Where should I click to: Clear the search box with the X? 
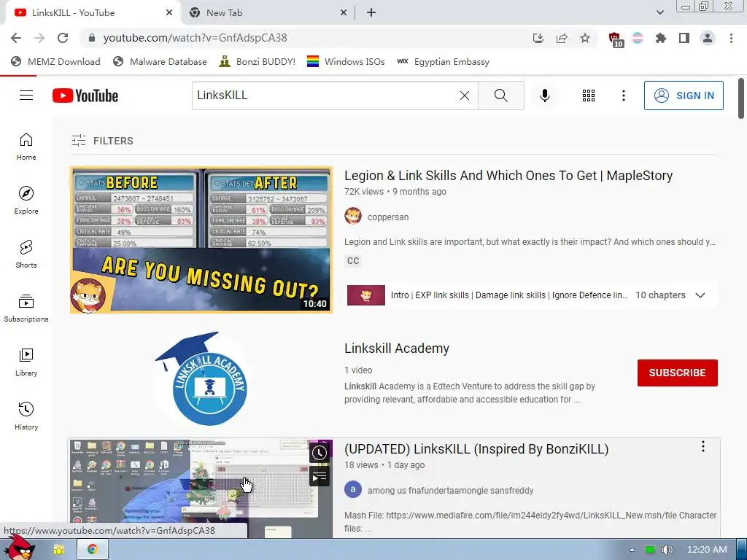click(465, 96)
